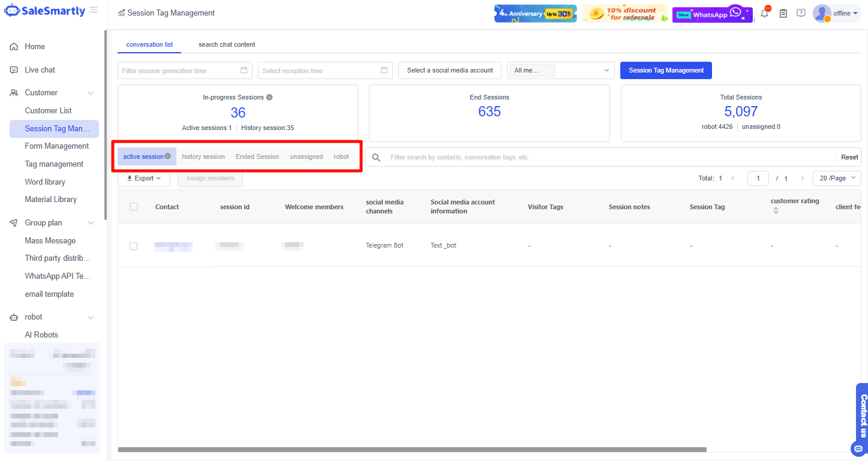Viewport: 868px width, 461px height.
Task: Click the help question mark icon
Action: pos(801,13)
